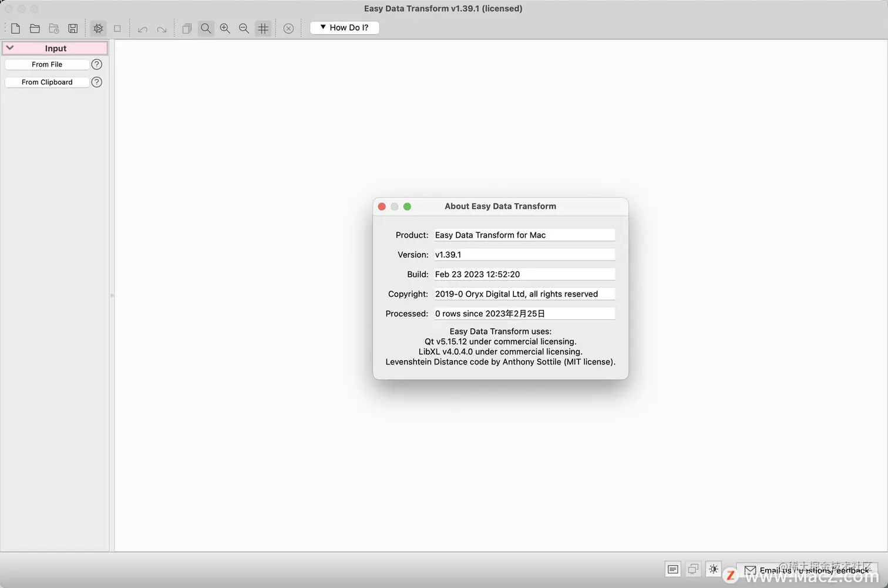888x588 pixels.
Task: Redo the action with the right arrow
Action: [162, 29]
